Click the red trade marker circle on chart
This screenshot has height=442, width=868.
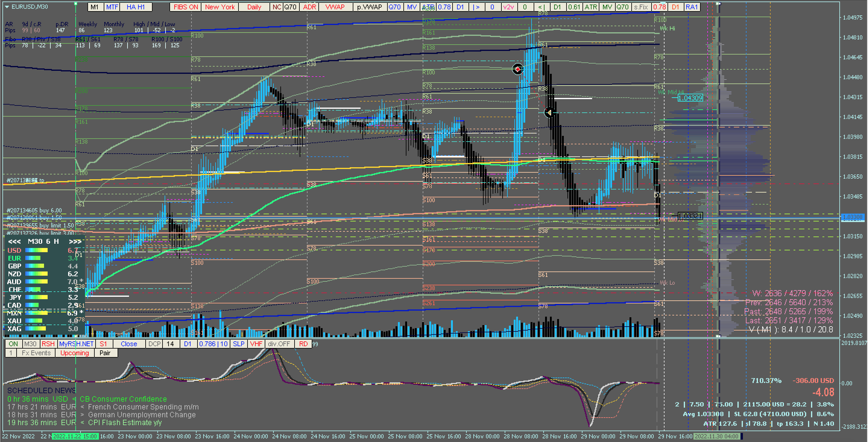coord(518,69)
